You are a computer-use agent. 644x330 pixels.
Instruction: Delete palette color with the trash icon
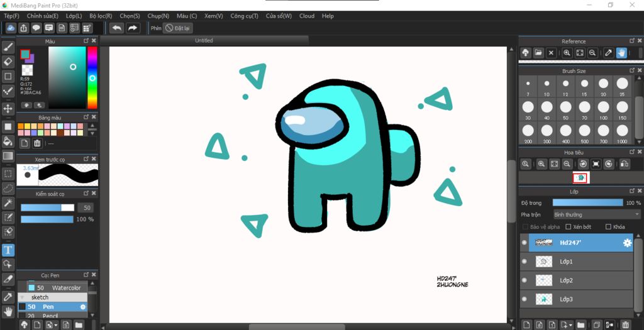[x=37, y=143]
